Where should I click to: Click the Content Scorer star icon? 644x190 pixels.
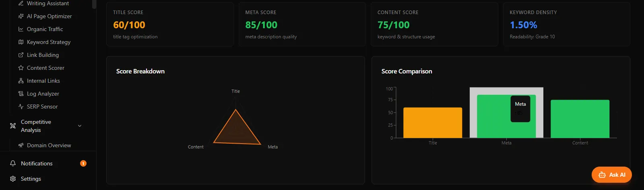[21, 68]
